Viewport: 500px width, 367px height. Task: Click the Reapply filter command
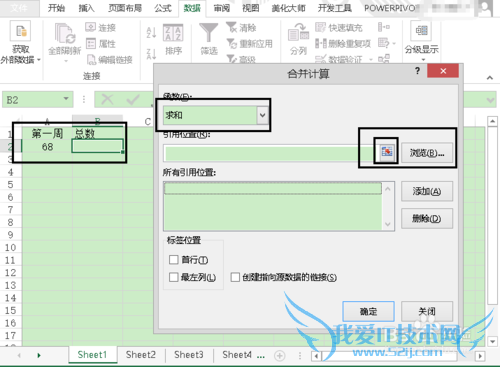pyautogui.click(x=249, y=44)
